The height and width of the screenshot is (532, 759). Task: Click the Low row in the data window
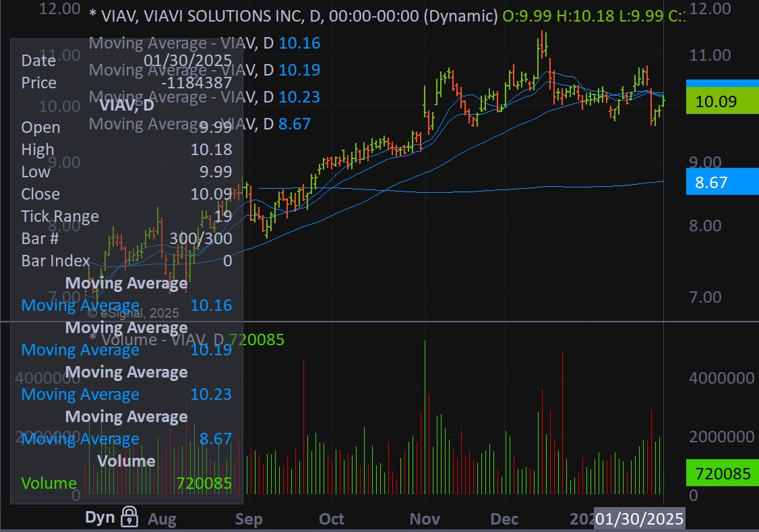[126, 172]
